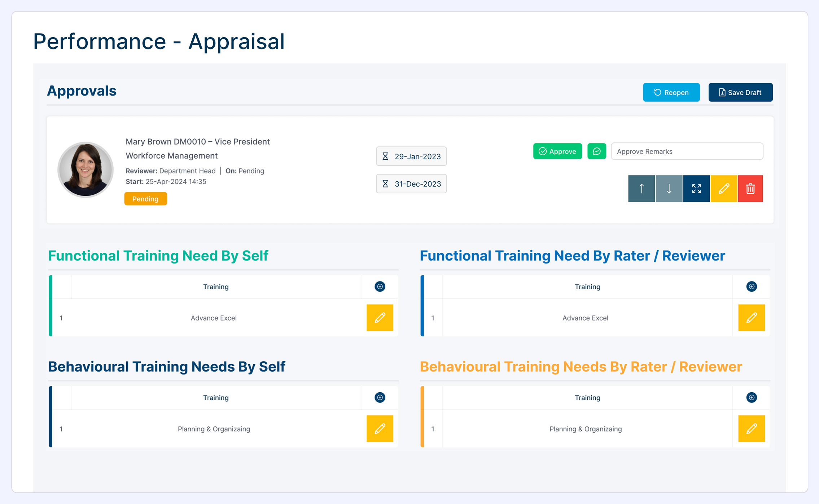Add training under Behavioural Needs By Self
This screenshot has width=819, height=504.
pyautogui.click(x=380, y=398)
